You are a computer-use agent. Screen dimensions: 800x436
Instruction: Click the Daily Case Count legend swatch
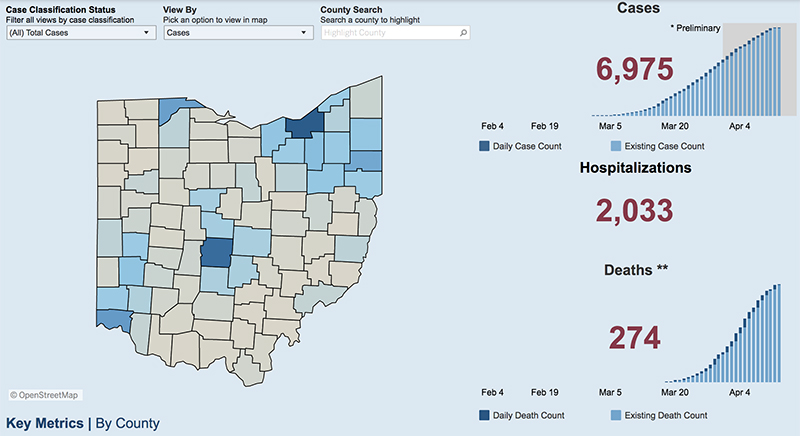point(484,146)
